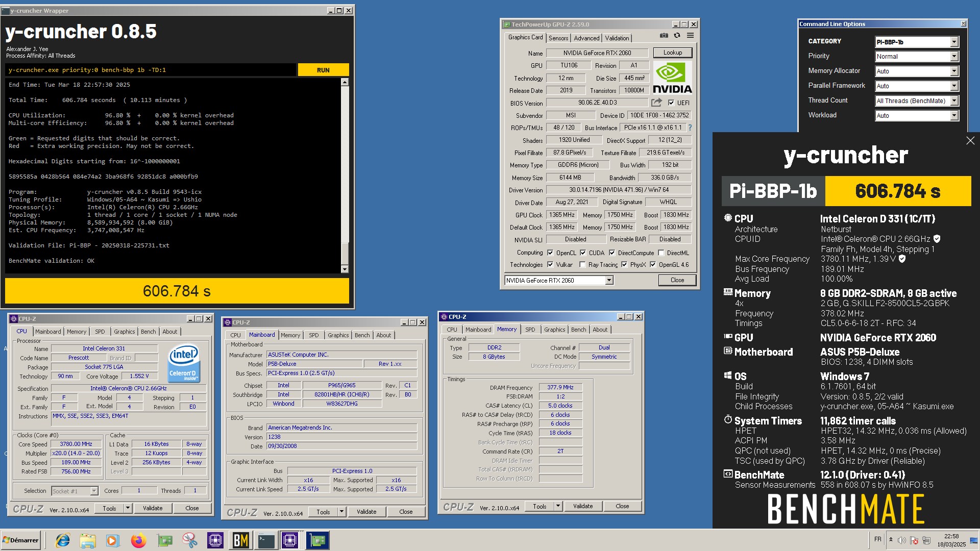Image resolution: width=980 pixels, height=551 pixels.
Task: Click the green card icon right of Firefox in taskbar
Action: click(164, 540)
